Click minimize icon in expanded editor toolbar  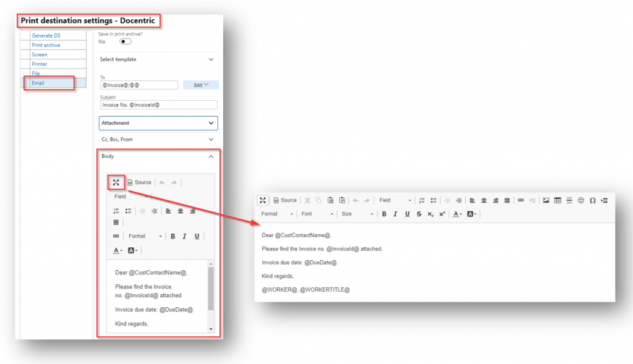point(263,200)
